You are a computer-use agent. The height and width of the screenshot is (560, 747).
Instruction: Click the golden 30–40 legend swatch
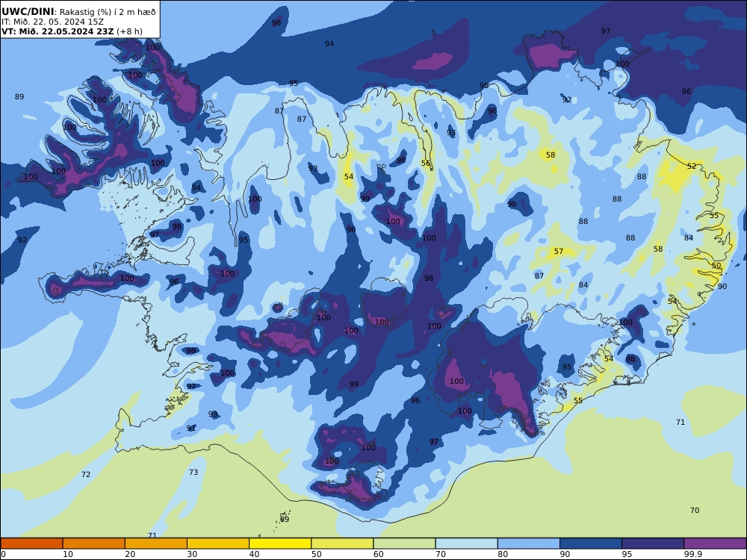click(x=218, y=544)
